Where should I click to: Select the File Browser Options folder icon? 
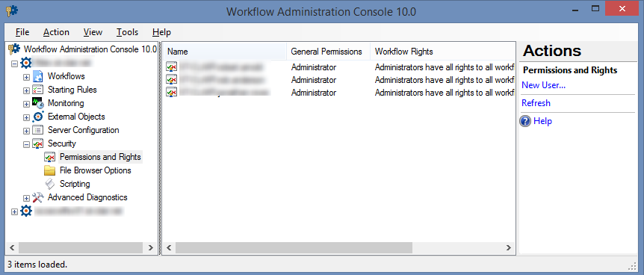[50, 170]
